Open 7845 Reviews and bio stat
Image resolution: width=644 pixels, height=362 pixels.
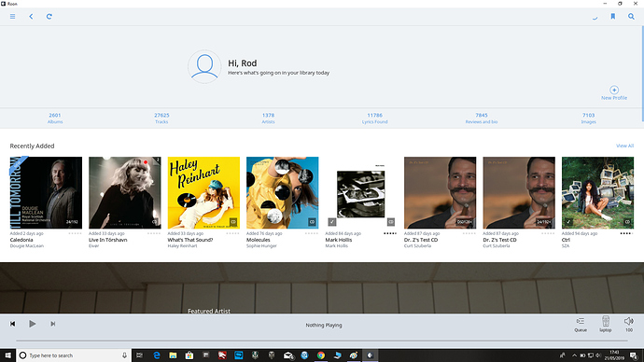(x=482, y=118)
